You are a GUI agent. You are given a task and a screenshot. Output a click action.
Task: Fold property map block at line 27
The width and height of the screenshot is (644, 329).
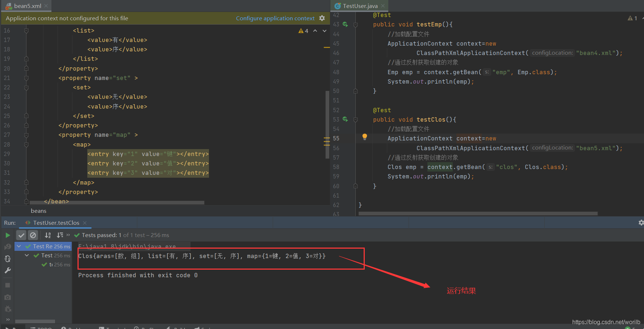(26, 135)
